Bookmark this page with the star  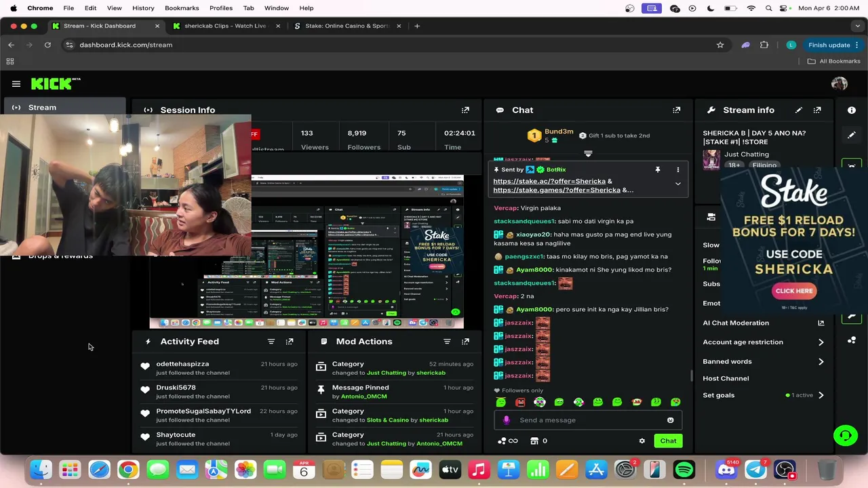tap(720, 45)
